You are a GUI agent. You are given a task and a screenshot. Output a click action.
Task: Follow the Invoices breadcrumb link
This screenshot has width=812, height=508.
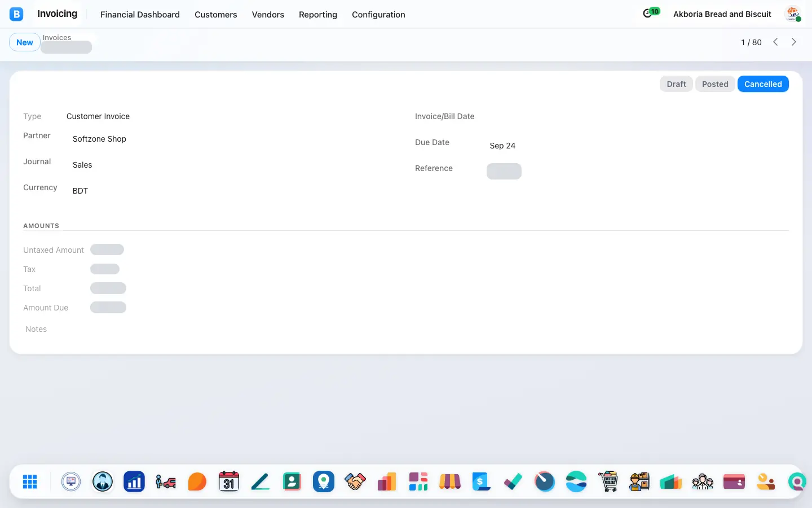click(x=57, y=37)
